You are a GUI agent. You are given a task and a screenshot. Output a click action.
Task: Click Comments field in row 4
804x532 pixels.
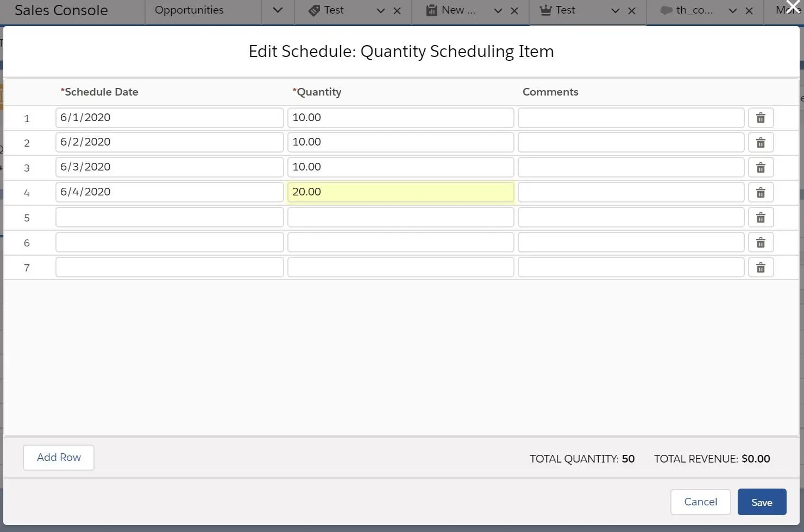point(631,192)
